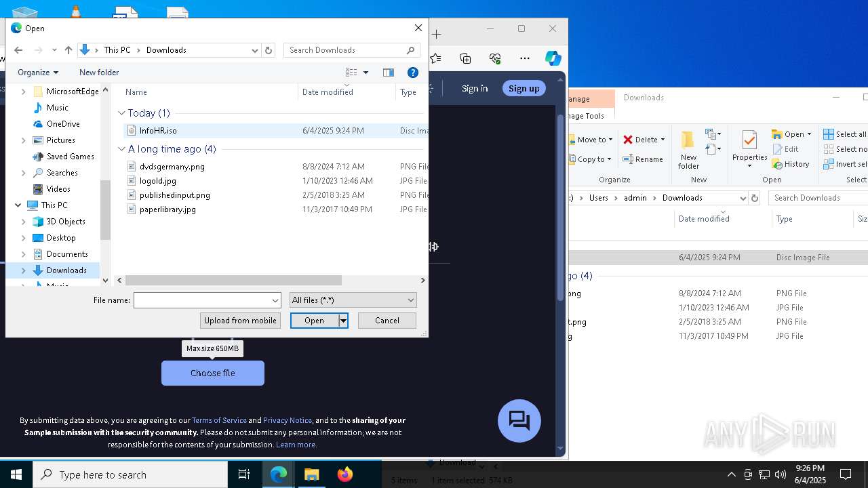The image size is (868, 488).
Task: Open Edge Settings and more menu
Action: [x=525, y=58]
